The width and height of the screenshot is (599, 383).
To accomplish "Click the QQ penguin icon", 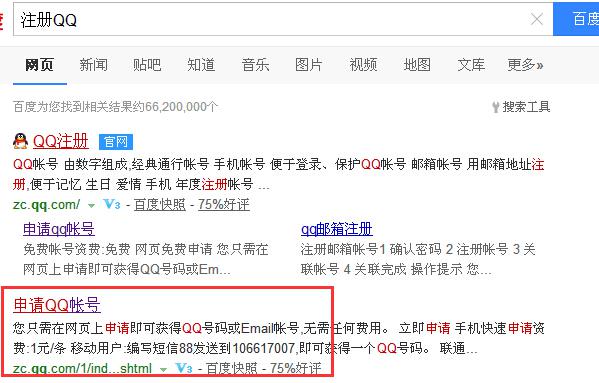I will click(21, 141).
